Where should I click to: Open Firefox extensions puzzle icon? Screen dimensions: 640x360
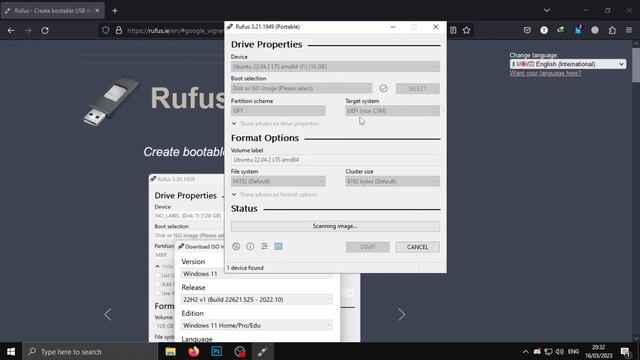[x=612, y=30]
